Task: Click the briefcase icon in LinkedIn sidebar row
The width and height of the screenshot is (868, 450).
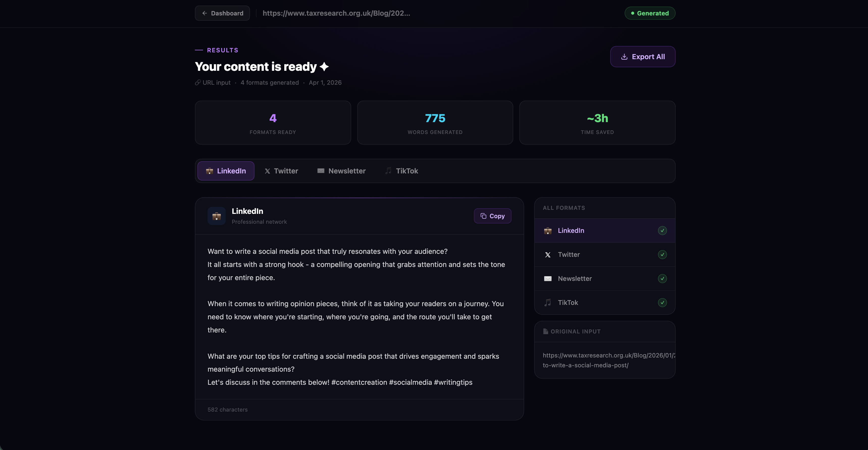Action: [x=548, y=231]
